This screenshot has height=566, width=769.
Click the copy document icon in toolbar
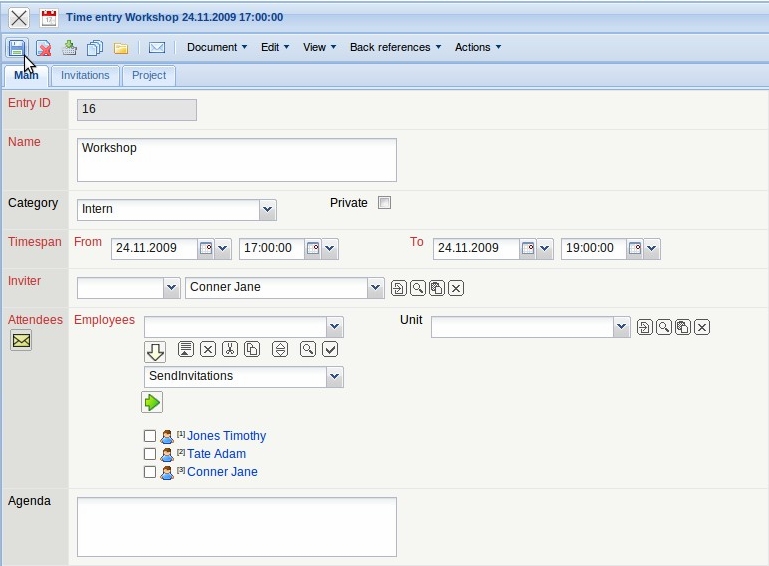click(x=95, y=48)
